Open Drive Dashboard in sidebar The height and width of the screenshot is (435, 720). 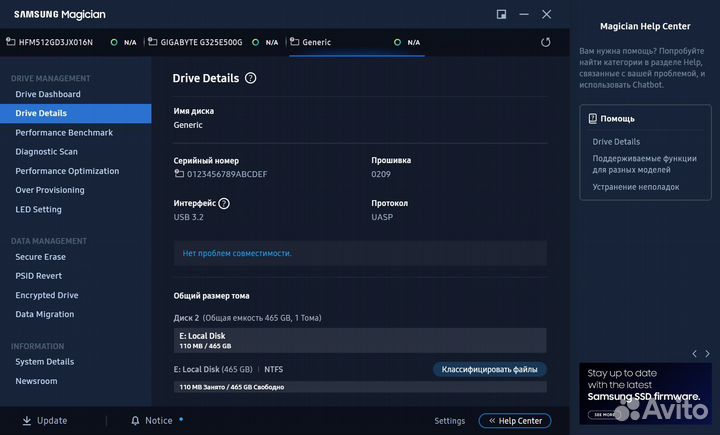(x=48, y=94)
